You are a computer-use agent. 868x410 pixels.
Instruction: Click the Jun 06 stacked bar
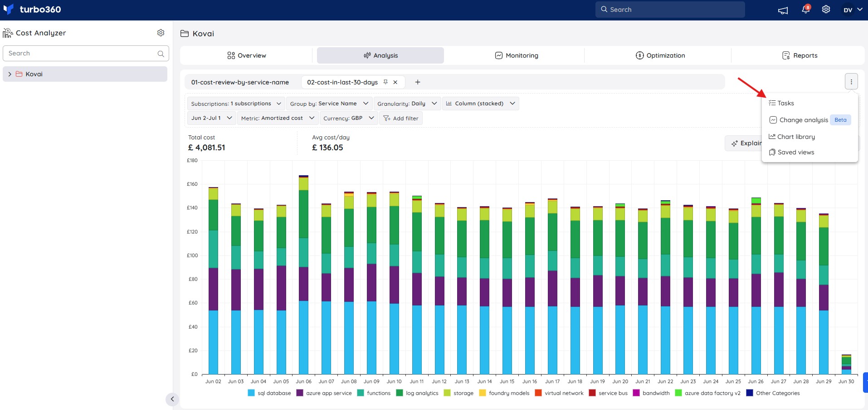[x=304, y=275]
